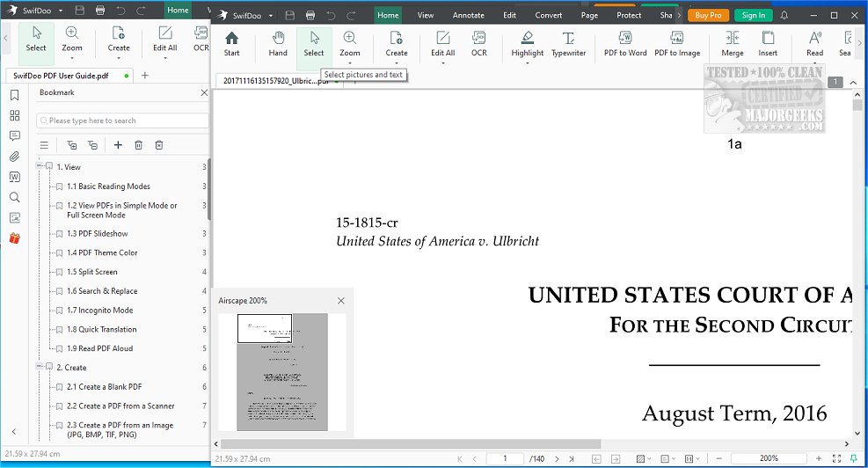Click the Airscape page thumbnail
This screenshot has width=868, height=468.
click(282, 372)
